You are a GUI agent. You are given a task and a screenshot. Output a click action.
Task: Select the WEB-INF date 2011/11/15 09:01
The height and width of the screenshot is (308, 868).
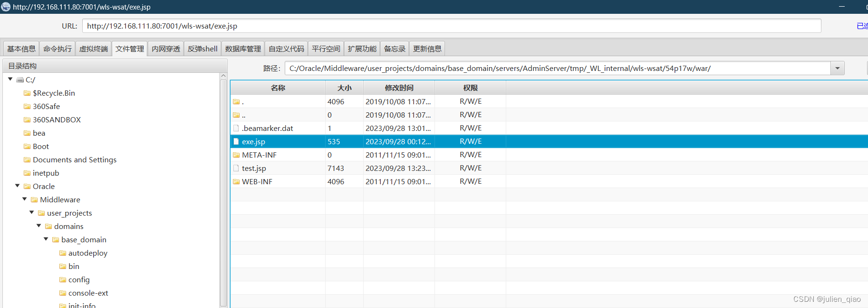tap(398, 181)
